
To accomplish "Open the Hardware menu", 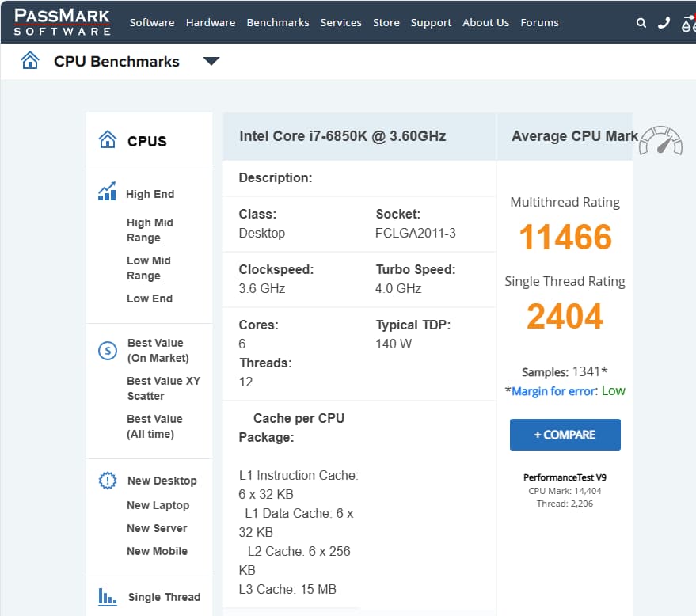I will click(211, 23).
